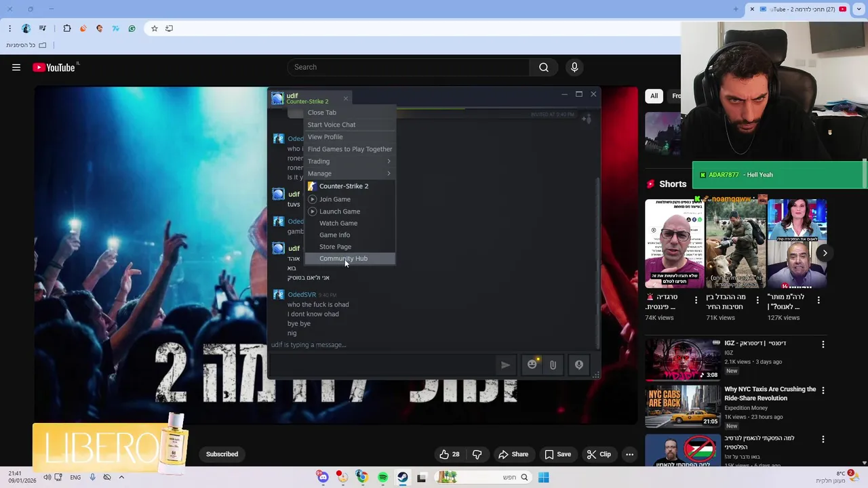Open the Short with 74K views
The width and height of the screenshot is (868, 488).
675,244
